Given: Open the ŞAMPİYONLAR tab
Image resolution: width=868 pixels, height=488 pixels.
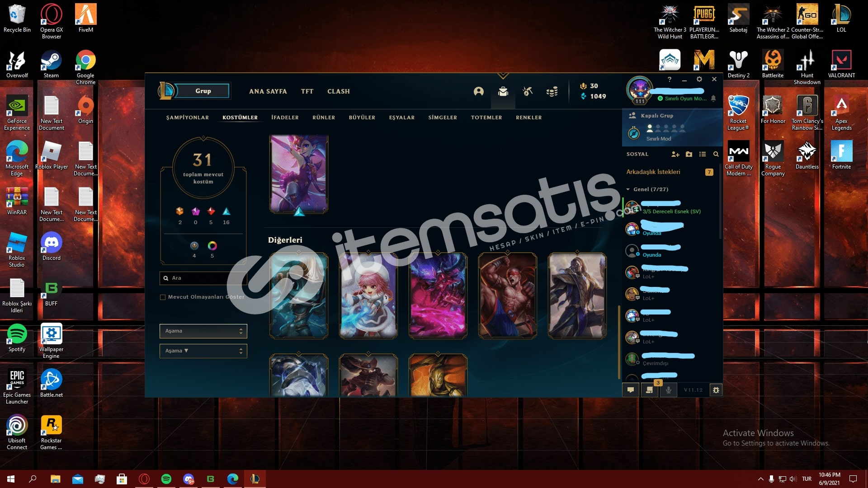Looking at the screenshot, I should (188, 117).
